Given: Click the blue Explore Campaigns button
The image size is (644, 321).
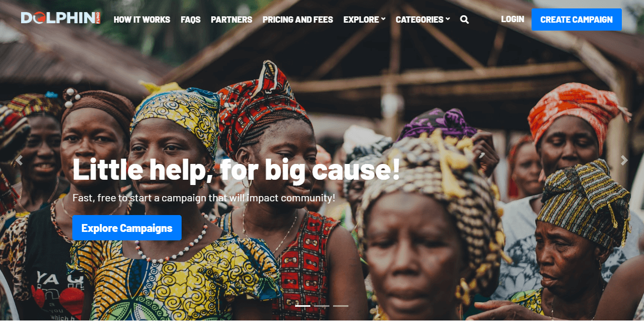Looking at the screenshot, I should [x=127, y=228].
